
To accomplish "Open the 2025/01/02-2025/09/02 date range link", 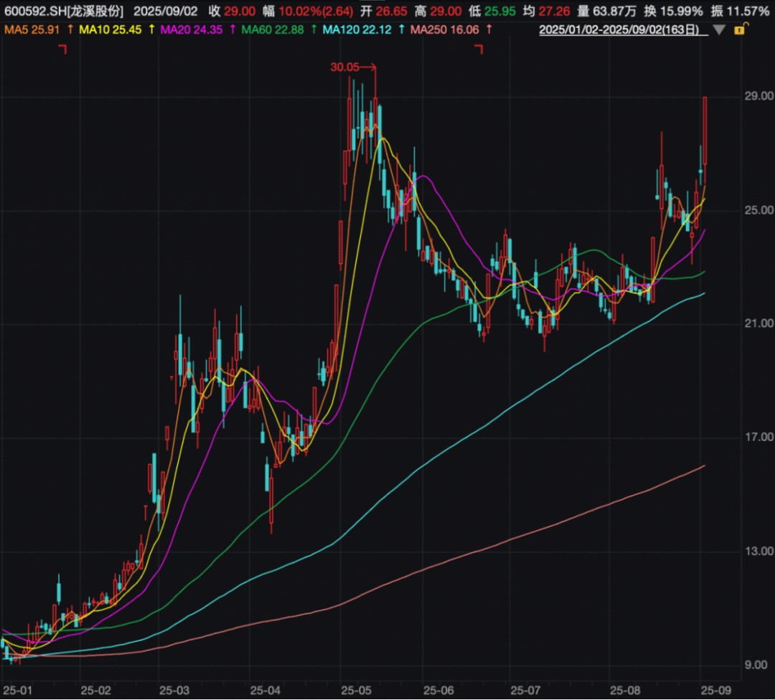I will (622, 30).
